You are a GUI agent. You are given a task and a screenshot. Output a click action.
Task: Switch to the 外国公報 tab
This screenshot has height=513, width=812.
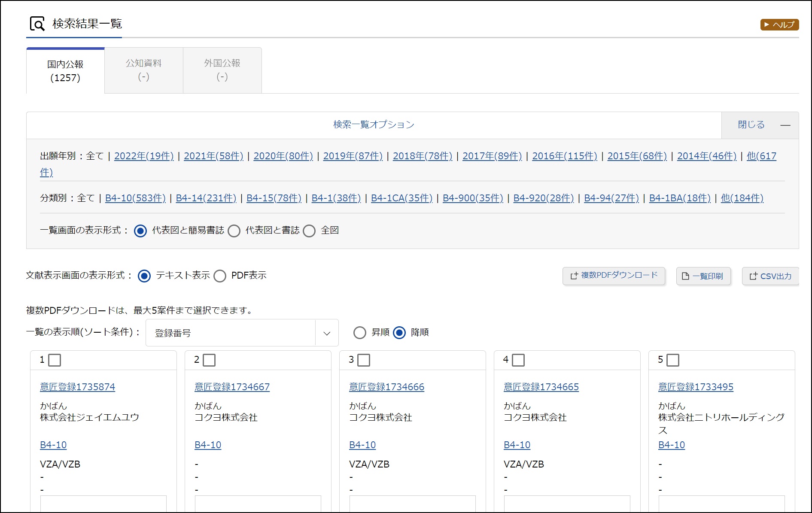(222, 70)
